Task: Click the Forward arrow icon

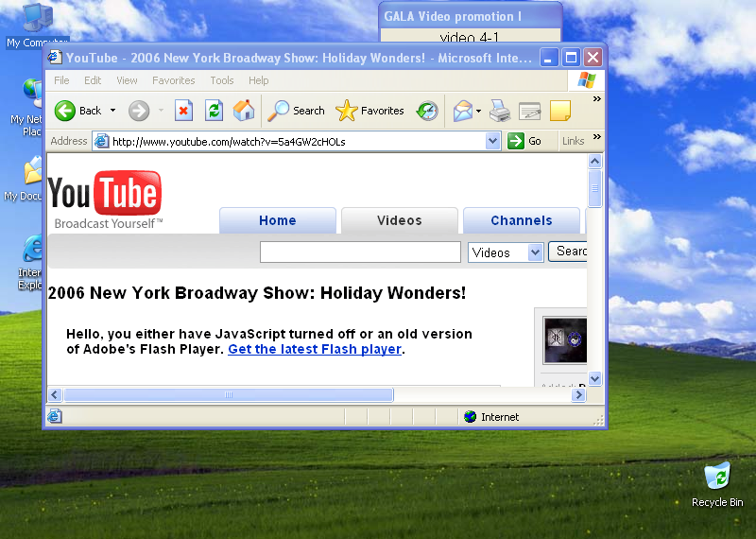Action: pyautogui.click(x=139, y=111)
